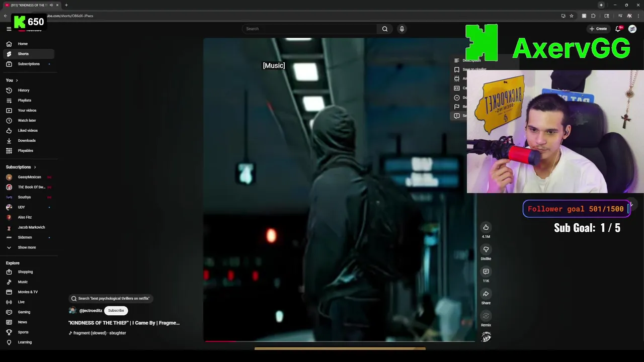Click the Downloads arrow icon
This screenshot has height=362, width=644.
click(9, 141)
